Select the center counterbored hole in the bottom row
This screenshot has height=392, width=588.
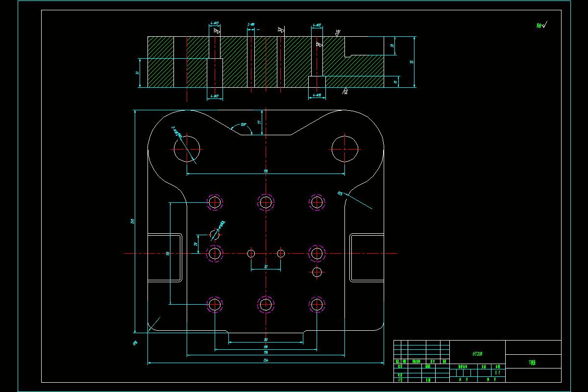(266, 304)
